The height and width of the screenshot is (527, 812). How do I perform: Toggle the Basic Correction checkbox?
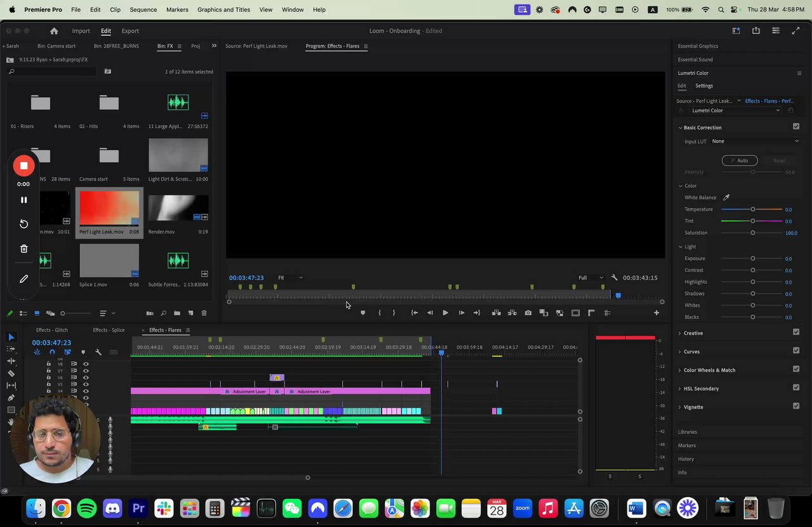pos(796,127)
